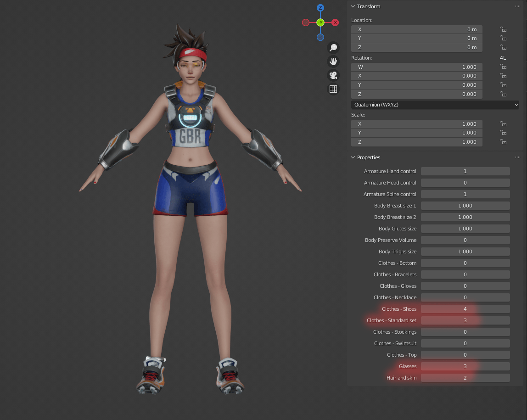Click the Glasses value field

pos(465,366)
